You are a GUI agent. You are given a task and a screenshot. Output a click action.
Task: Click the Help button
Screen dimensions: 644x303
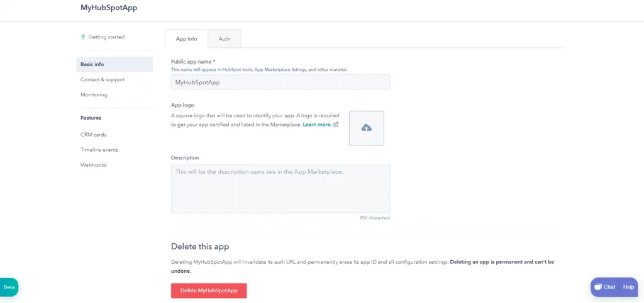pos(628,287)
